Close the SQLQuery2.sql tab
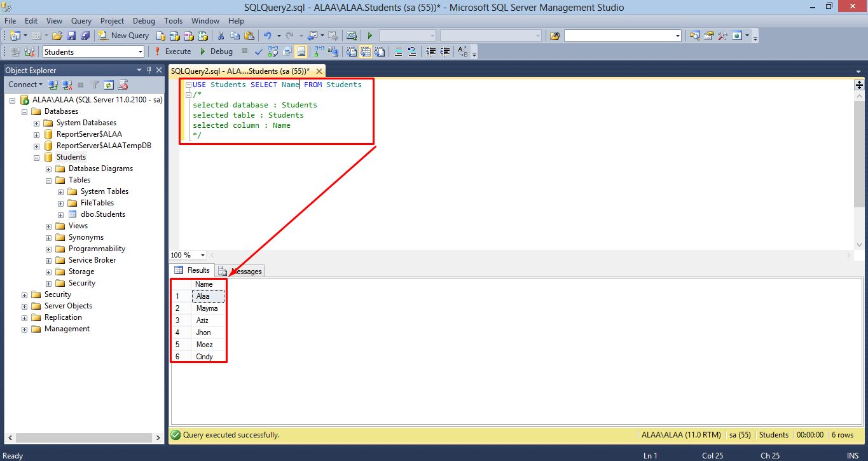This screenshot has width=868, height=461. 319,71
